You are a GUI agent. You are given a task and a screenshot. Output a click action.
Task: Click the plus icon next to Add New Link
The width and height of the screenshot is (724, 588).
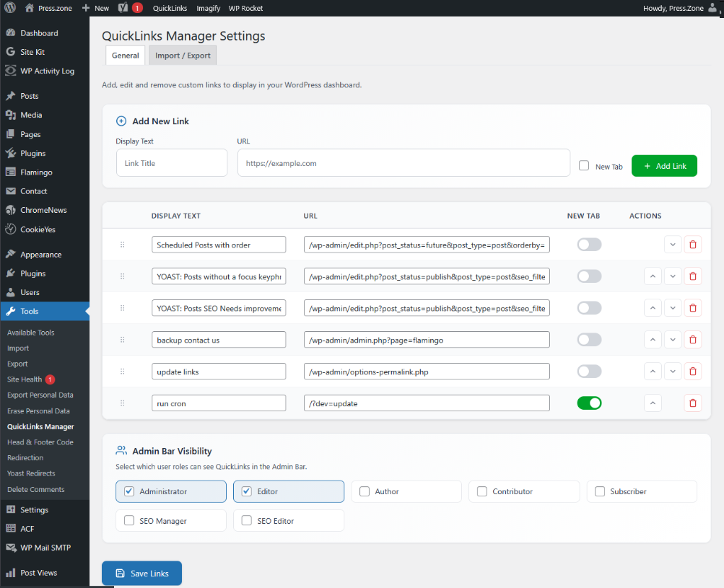[x=121, y=121]
